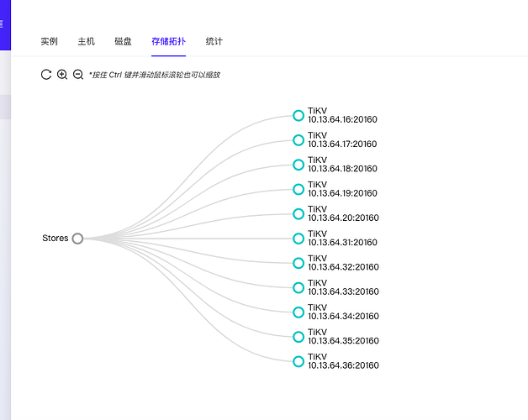This screenshot has width=528, height=420.
Task: Zoom in on the topology graph
Action: point(62,75)
